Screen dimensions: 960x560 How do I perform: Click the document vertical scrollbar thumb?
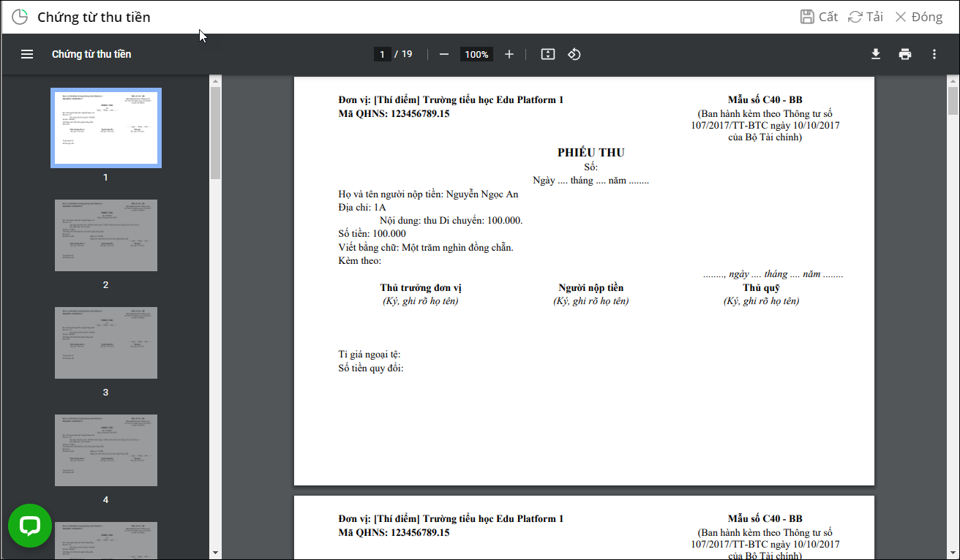point(953,100)
